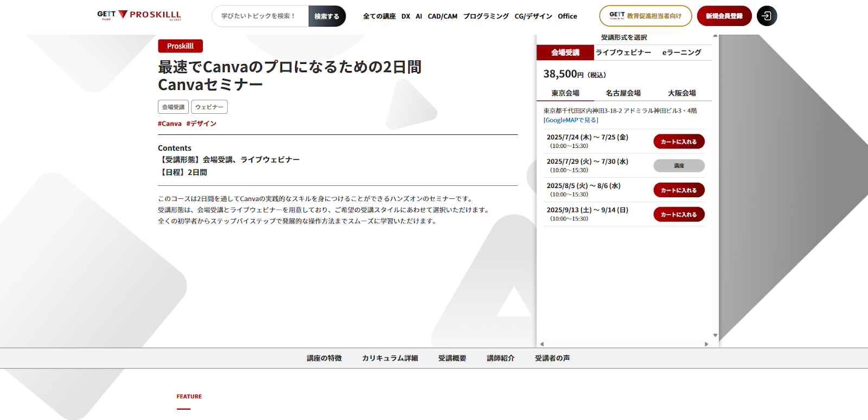Viewport: 868px width, 420px height.
Task: Add the 2025/8/5 session to cart
Action: 679,190
